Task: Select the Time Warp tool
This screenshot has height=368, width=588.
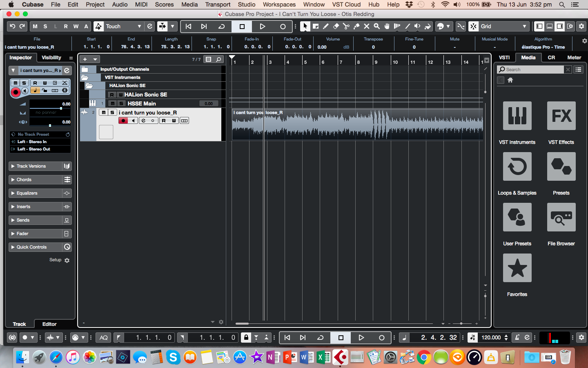Action: [397, 26]
